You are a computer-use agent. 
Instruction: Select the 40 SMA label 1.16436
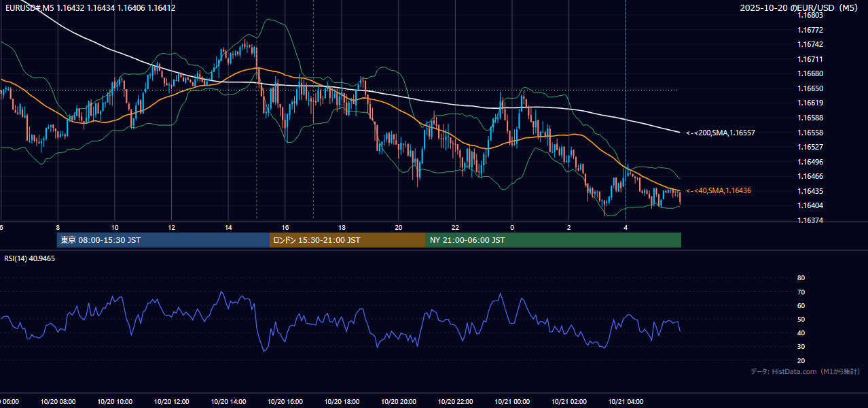(719, 190)
